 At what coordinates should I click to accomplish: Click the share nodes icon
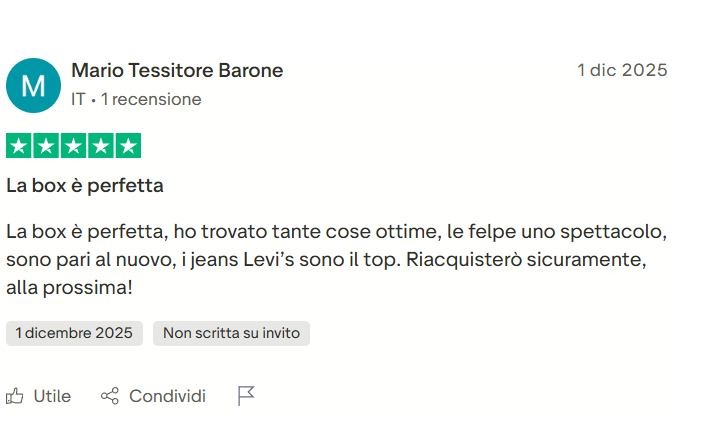coord(110,397)
